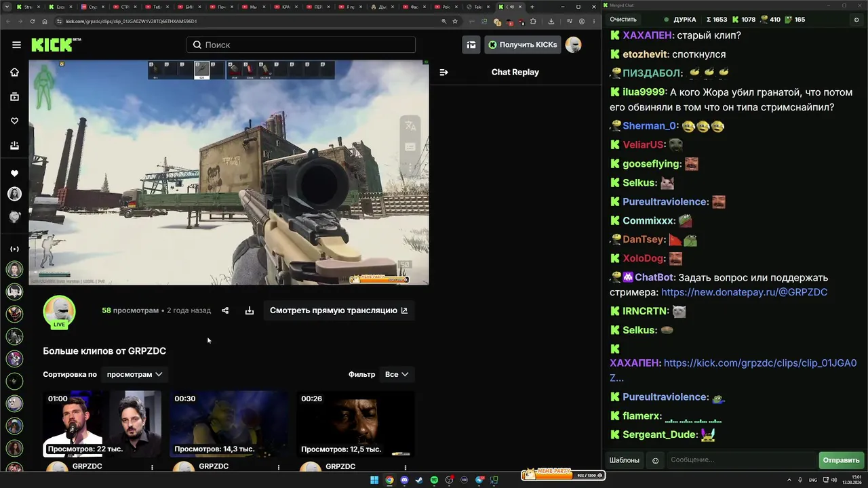This screenshot has height=488, width=868.
Task: Open Telegram from the taskbar
Action: click(x=479, y=481)
